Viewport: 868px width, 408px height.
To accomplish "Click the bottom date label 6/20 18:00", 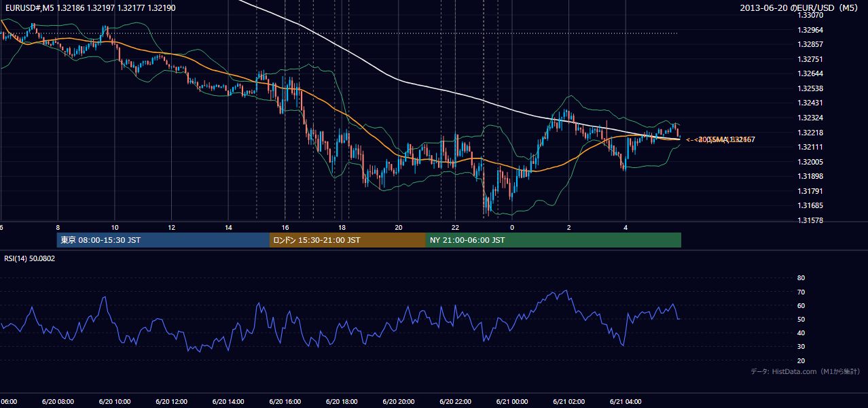I will 342,402.
